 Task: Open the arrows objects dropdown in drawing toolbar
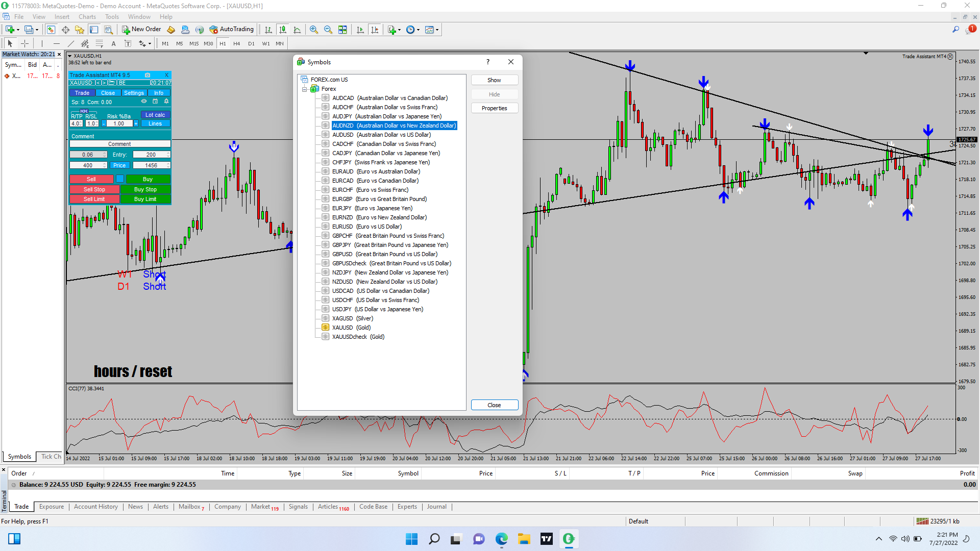click(x=150, y=44)
